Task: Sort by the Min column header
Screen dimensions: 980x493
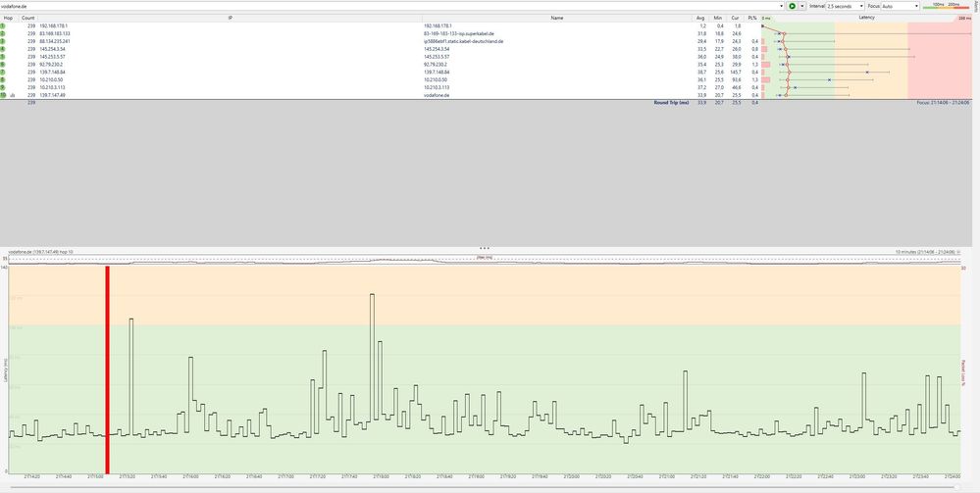Action: [719, 18]
